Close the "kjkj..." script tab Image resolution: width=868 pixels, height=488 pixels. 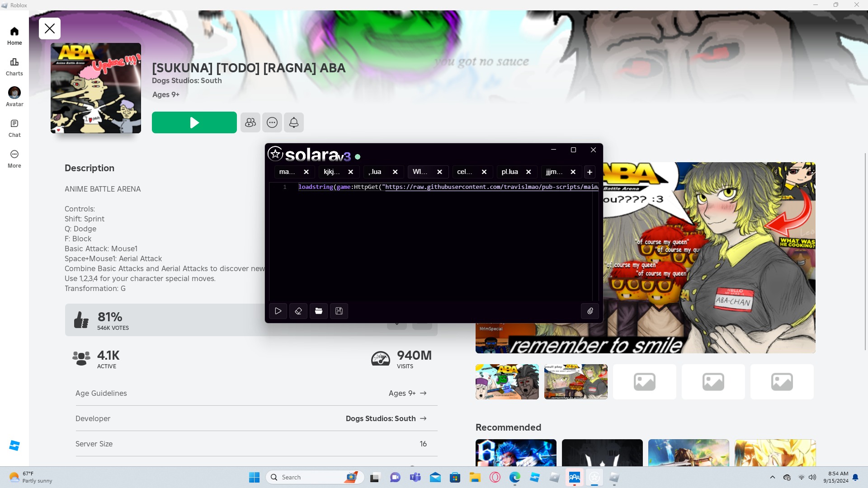[x=350, y=172]
